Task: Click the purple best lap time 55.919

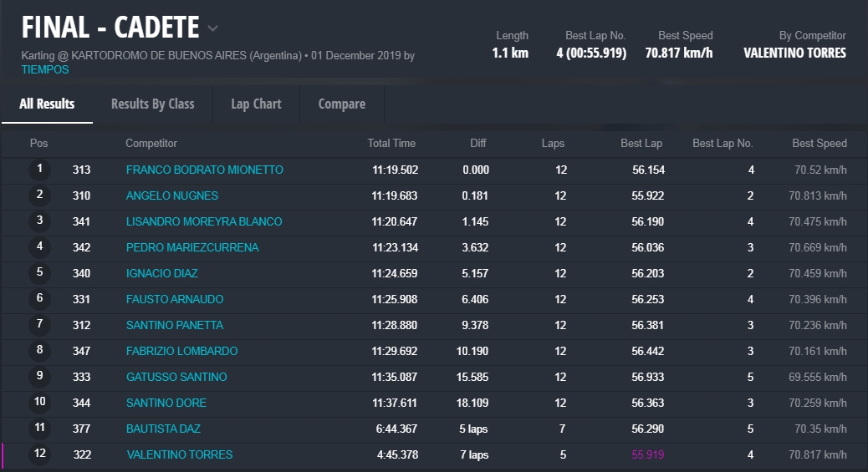Action: point(646,455)
